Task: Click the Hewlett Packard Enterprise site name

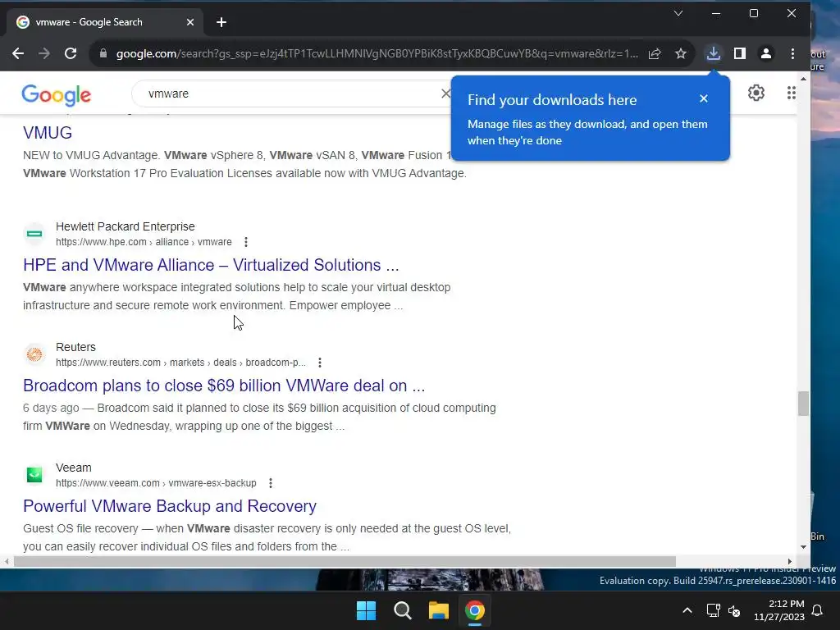Action: 126,226
